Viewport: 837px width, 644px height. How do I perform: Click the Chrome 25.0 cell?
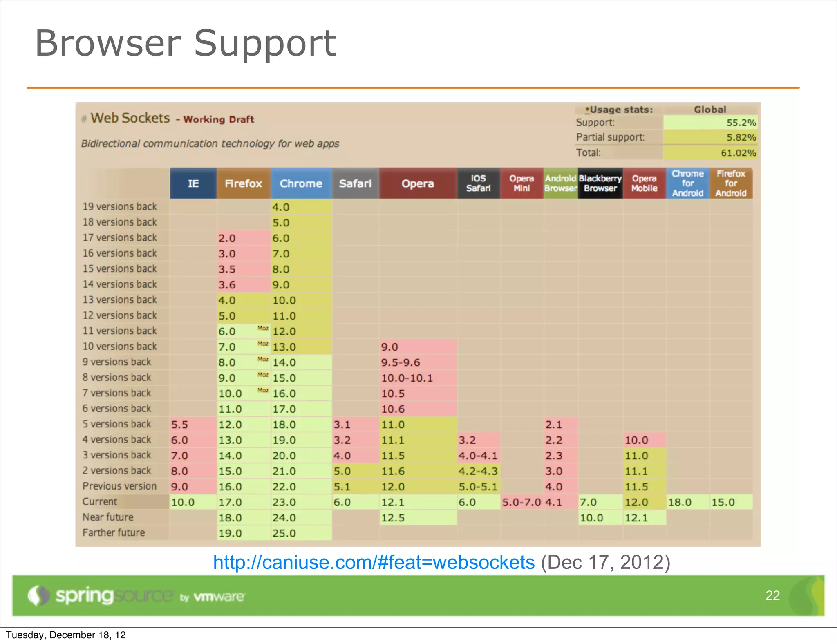pyautogui.click(x=302, y=533)
